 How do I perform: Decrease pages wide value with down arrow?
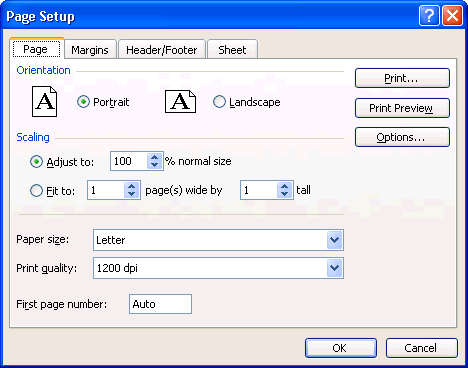[x=132, y=194]
